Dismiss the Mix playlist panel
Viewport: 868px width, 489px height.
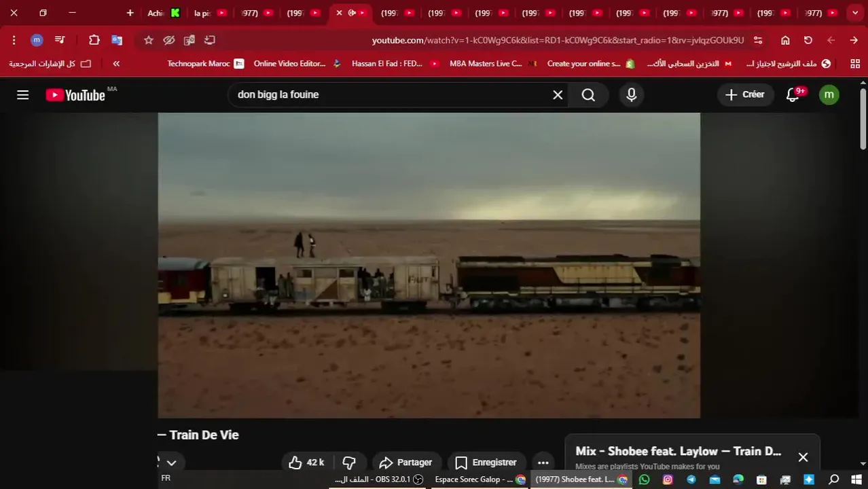click(803, 457)
